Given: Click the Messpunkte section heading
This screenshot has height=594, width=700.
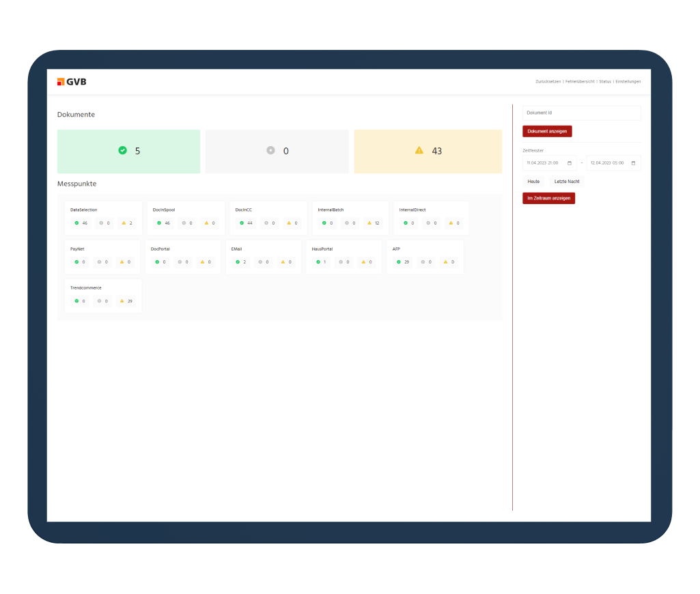Looking at the screenshot, I should tap(76, 184).
